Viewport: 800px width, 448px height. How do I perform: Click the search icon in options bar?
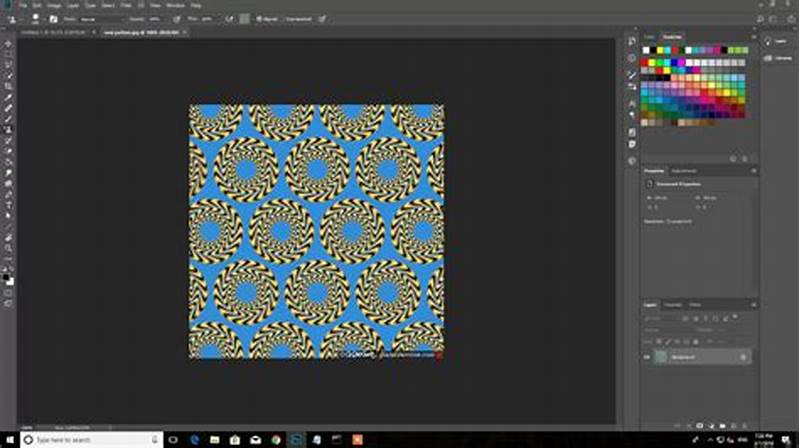click(760, 19)
